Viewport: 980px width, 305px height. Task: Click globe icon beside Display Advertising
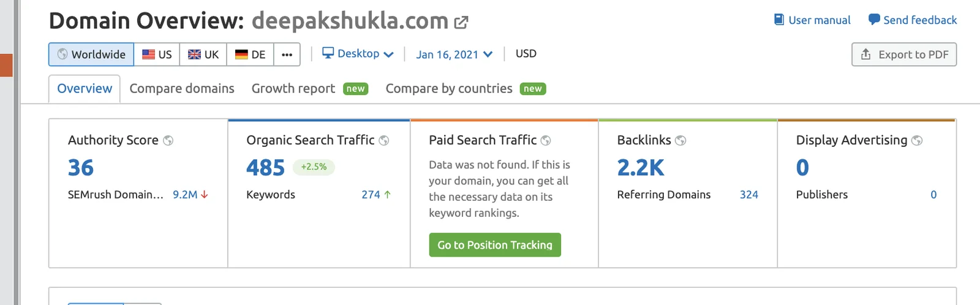[x=917, y=140]
